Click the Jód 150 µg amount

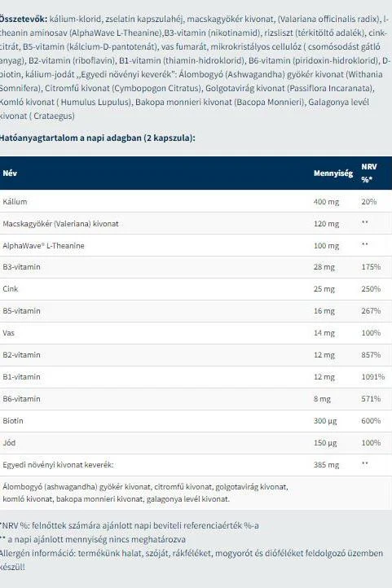pyautogui.click(x=325, y=443)
